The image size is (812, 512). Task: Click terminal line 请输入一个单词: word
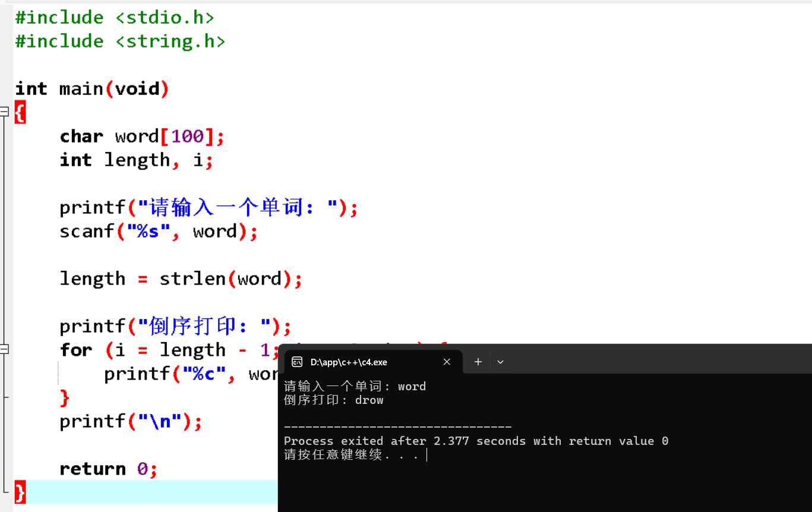pos(355,387)
